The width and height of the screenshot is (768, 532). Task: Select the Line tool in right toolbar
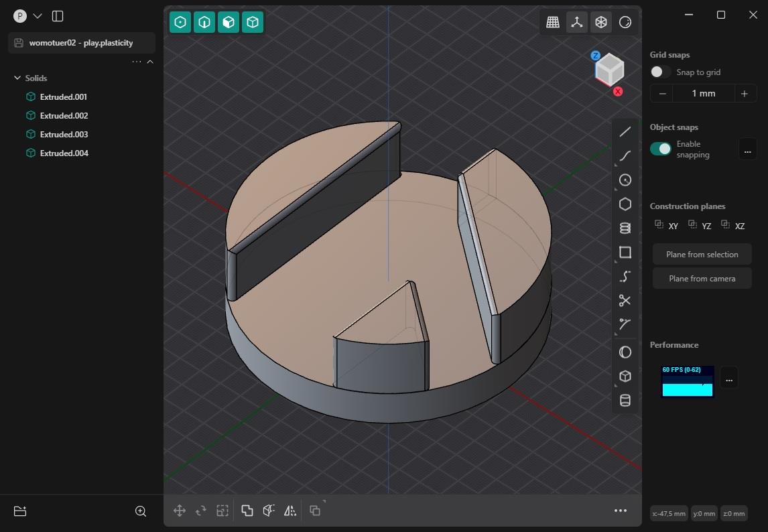pos(625,132)
